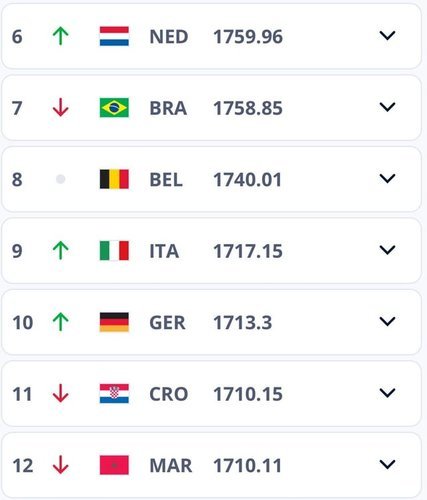
Task: Open the CRO row dropdown chevron
Action: click(387, 393)
